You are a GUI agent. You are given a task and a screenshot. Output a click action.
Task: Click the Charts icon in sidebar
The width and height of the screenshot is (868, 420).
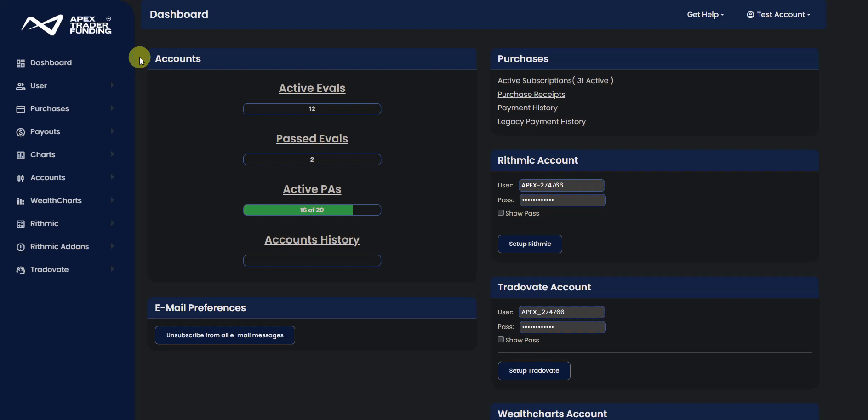[20, 155]
